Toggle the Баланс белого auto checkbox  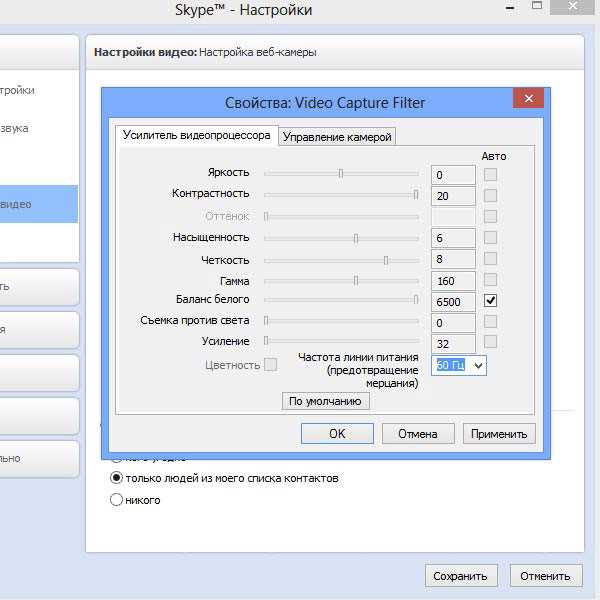tap(490, 300)
